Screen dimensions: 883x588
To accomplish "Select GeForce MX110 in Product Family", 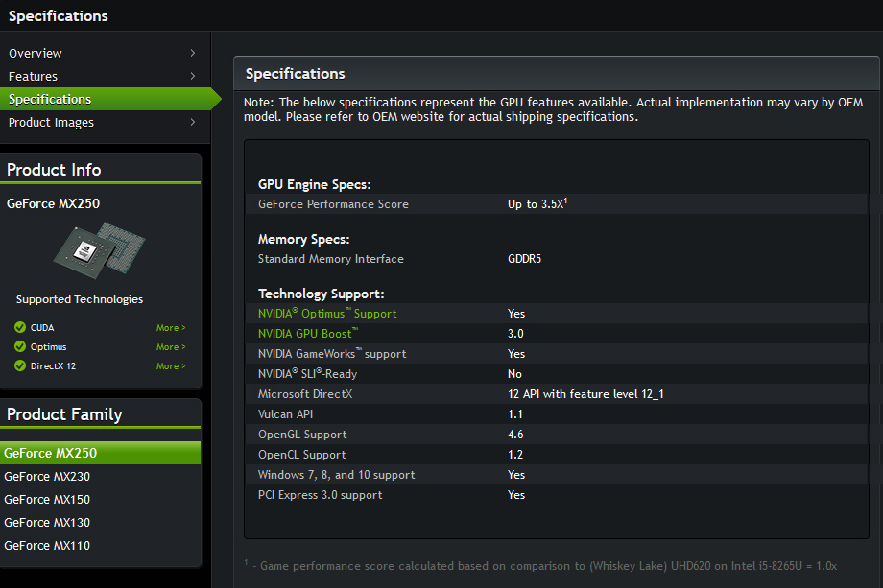I will coord(47,545).
